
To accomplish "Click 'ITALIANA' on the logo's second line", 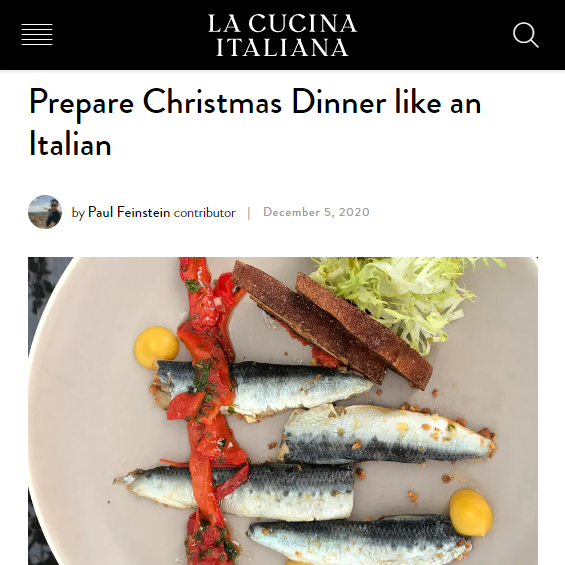I will (282, 47).
